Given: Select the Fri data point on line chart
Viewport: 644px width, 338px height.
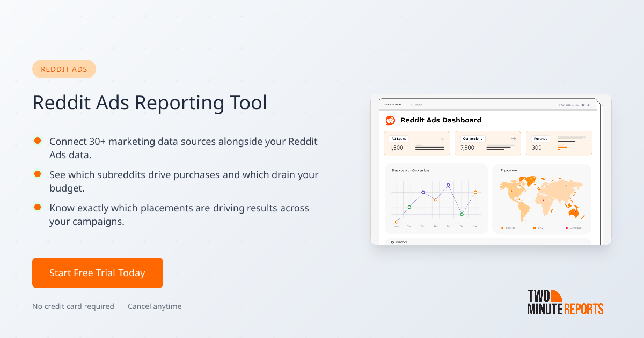Looking at the screenshot, I should click(448, 185).
